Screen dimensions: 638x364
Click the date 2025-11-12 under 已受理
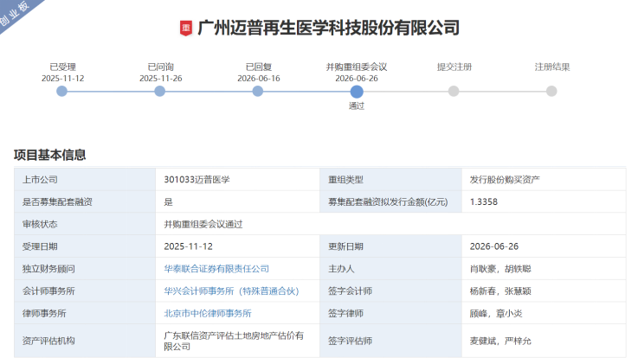click(x=62, y=79)
